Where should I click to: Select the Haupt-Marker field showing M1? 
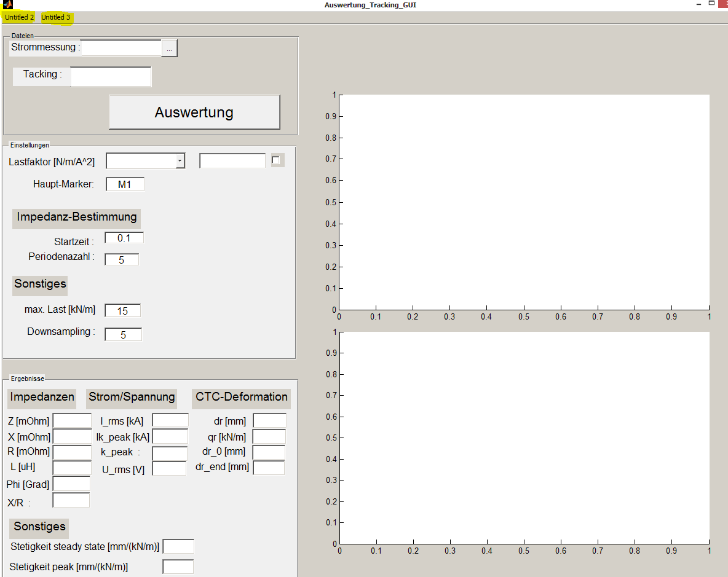click(x=125, y=184)
